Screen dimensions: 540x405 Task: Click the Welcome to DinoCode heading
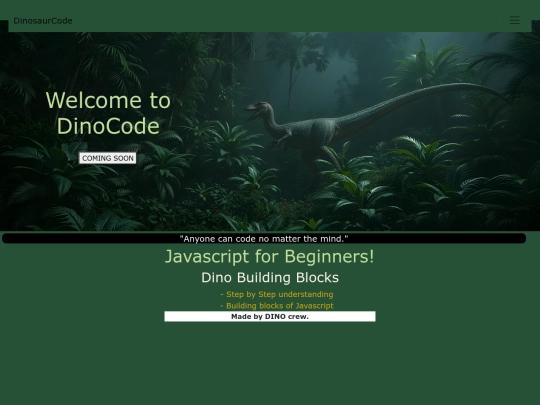click(108, 113)
